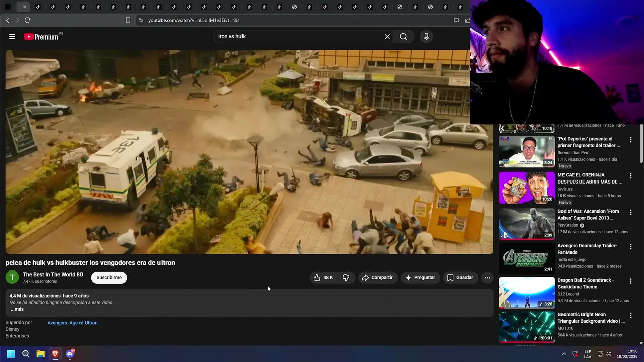This screenshot has width=644, height=362.
Task: Share the page via address bar share icon
Action: tap(467, 20)
